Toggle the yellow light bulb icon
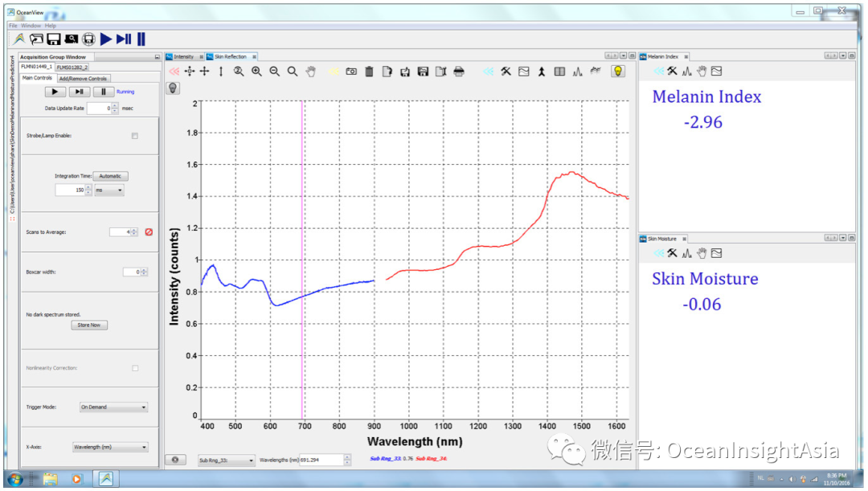This screenshot has height=491, width=868. coord(618,71)
